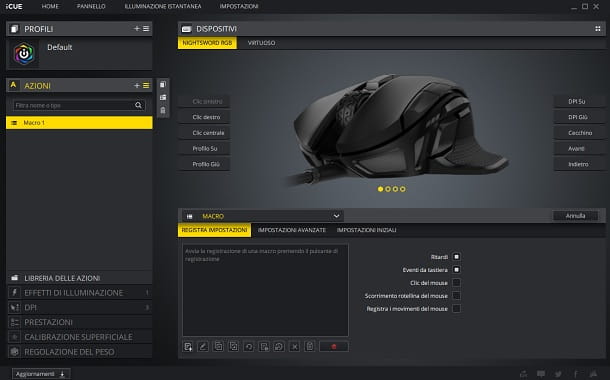Click the clipboard icon in macro toolbar
This screenshot has width=610, height=380.
(x=310, y=347)
